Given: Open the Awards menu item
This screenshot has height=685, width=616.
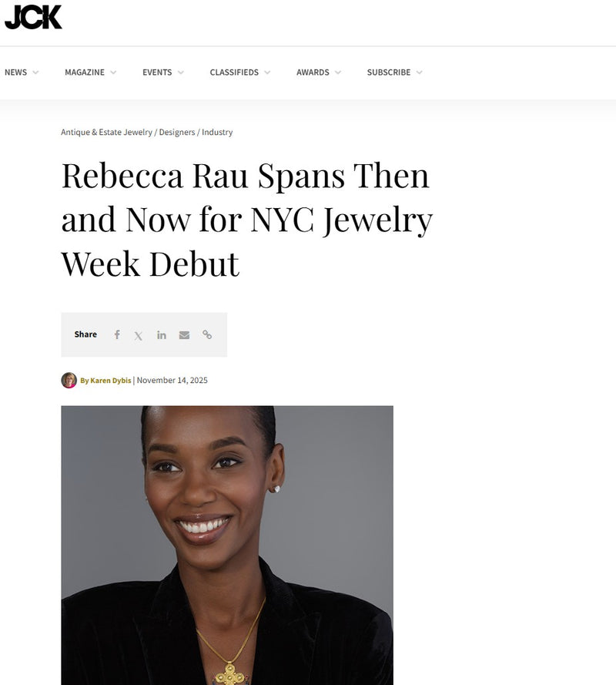Looking at the screenshot, I should [x=313, y=72].
